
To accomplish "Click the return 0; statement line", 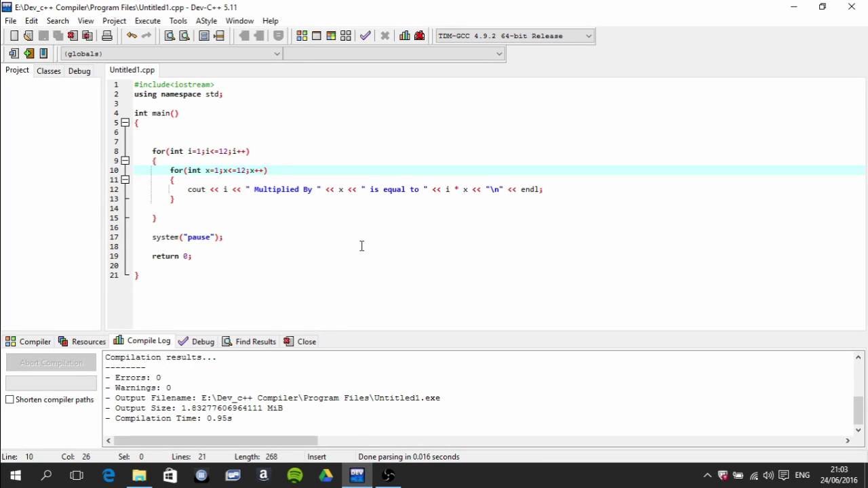I will click(172, 256).
